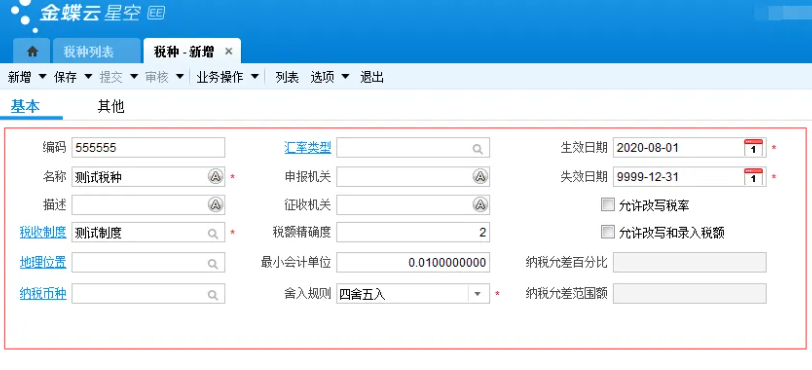Click 列表 in the toolbar
The width and height of the screenshot is (812, 370).
pyautogui.click(x=287, y=78)
